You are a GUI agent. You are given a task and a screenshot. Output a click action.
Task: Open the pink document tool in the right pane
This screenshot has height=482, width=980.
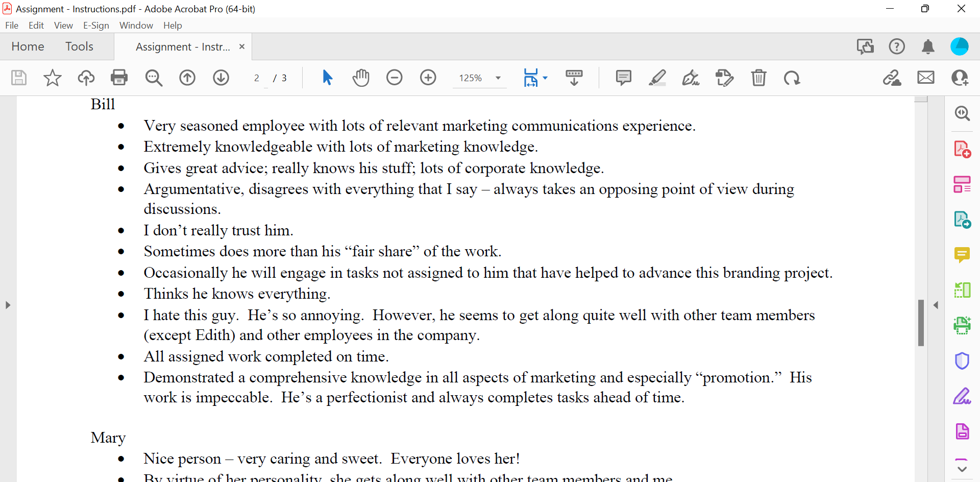963,431
